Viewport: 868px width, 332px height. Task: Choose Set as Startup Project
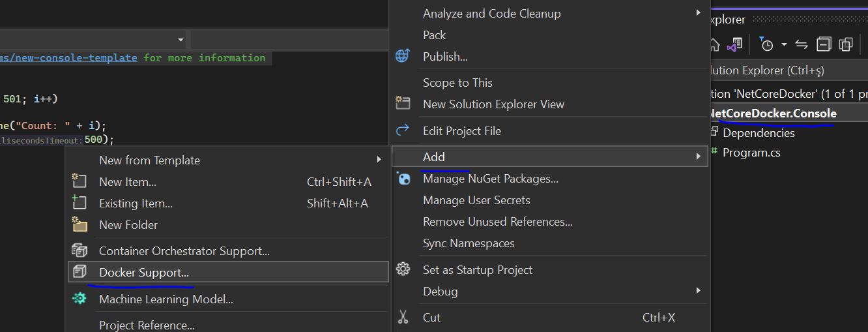coord(477,269)
